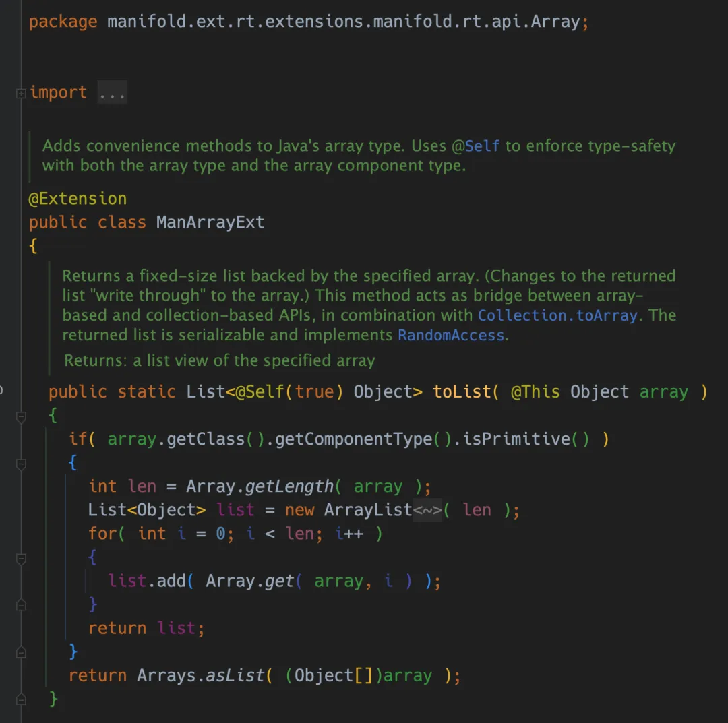Click the i++ increment expression
This screenshot has height=723, width=728.
click(x=348, y=534)
